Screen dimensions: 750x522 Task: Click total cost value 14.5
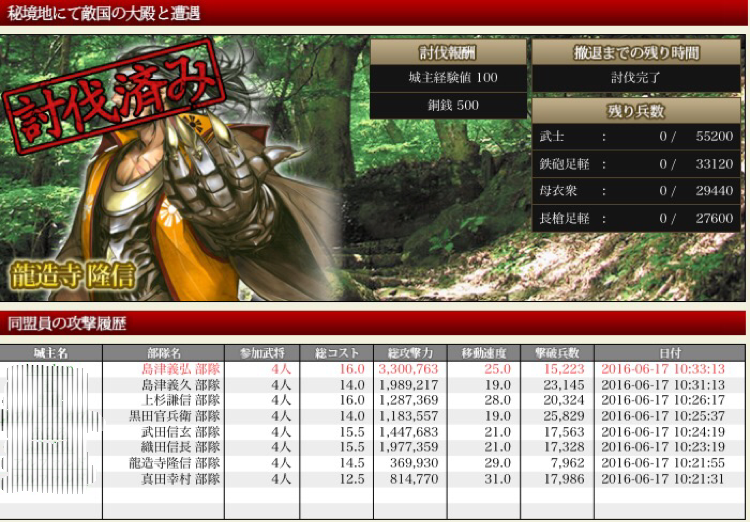pos(352,463)
